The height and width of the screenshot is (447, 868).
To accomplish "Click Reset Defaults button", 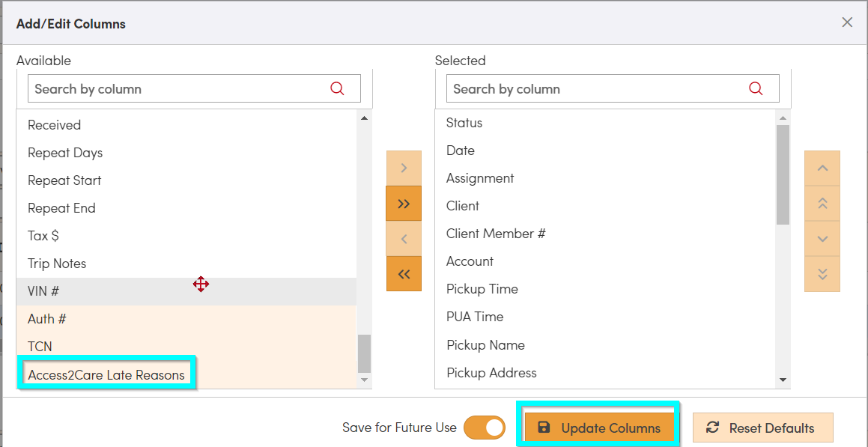I will 762,428.
